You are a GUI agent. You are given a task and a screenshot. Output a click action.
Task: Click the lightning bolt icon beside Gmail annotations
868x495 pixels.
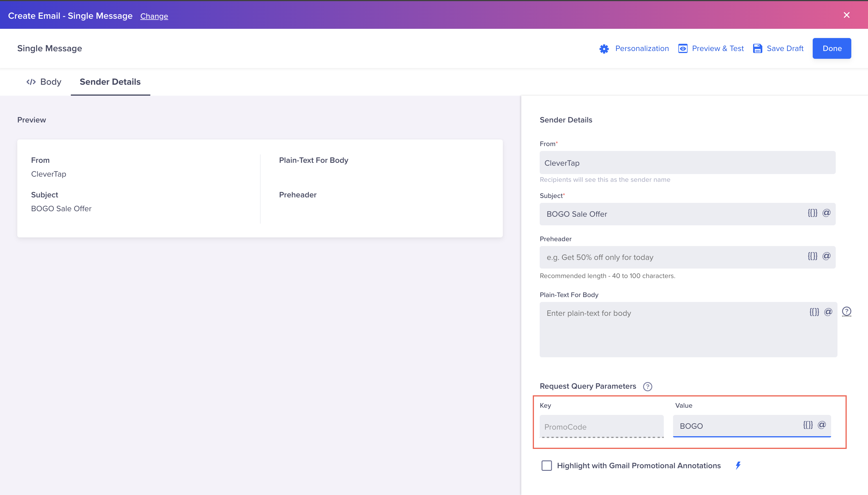pos(738,465)
